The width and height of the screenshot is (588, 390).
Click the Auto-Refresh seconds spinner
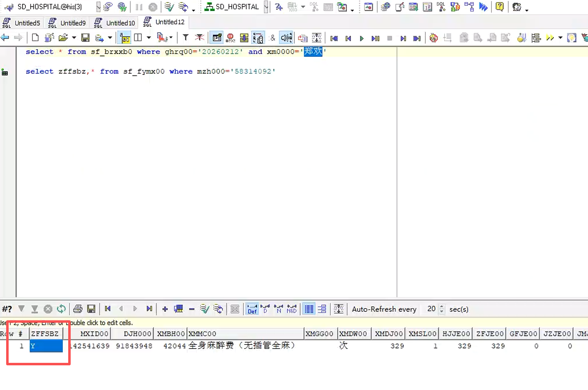click(x=442, y=309)
